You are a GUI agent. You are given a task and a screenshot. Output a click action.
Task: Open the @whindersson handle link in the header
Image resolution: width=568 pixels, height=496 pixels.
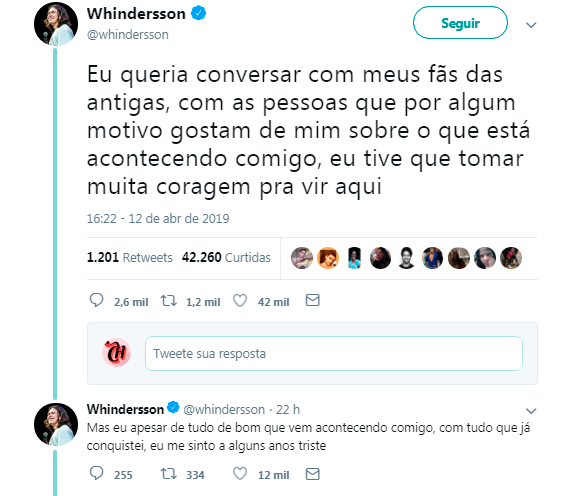[x=128, y=35]
